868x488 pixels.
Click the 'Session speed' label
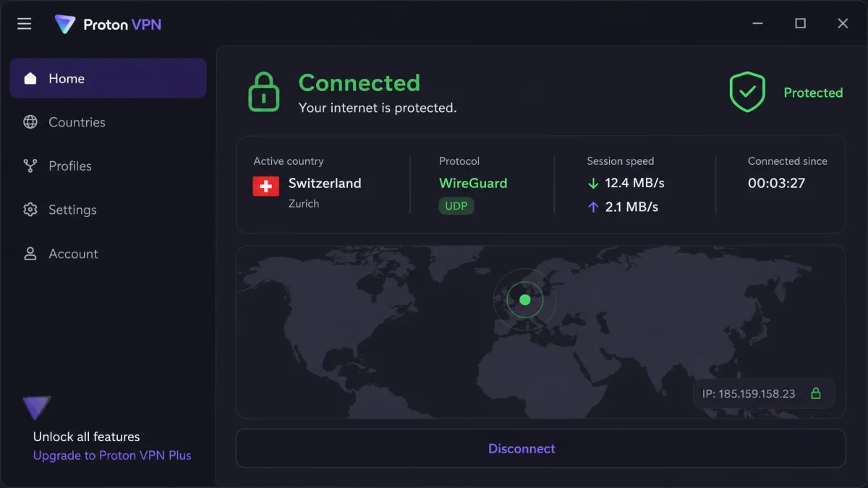coord(621,161)
